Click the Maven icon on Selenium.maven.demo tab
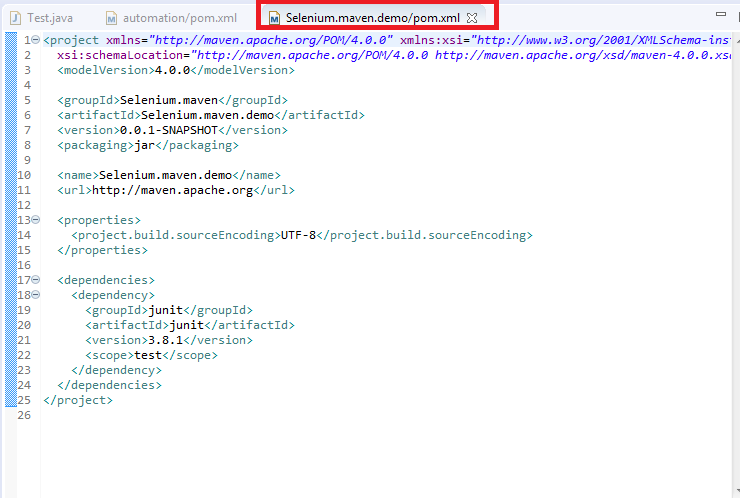 point(274,18)
